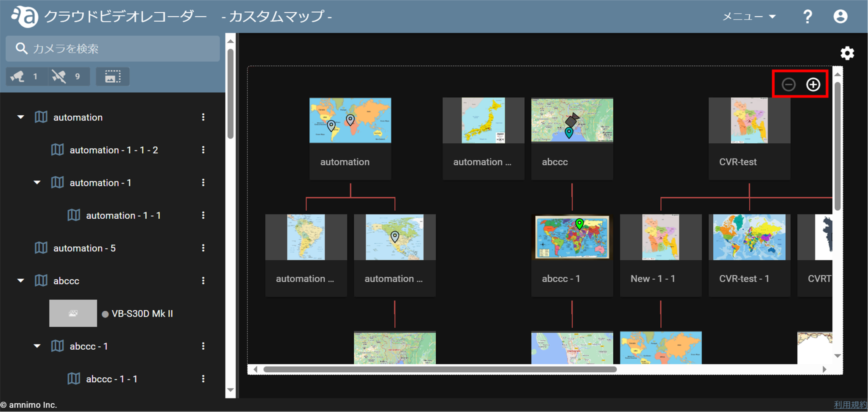Collapse the "abccc - 1" tree branch

[x=36, y=346]
